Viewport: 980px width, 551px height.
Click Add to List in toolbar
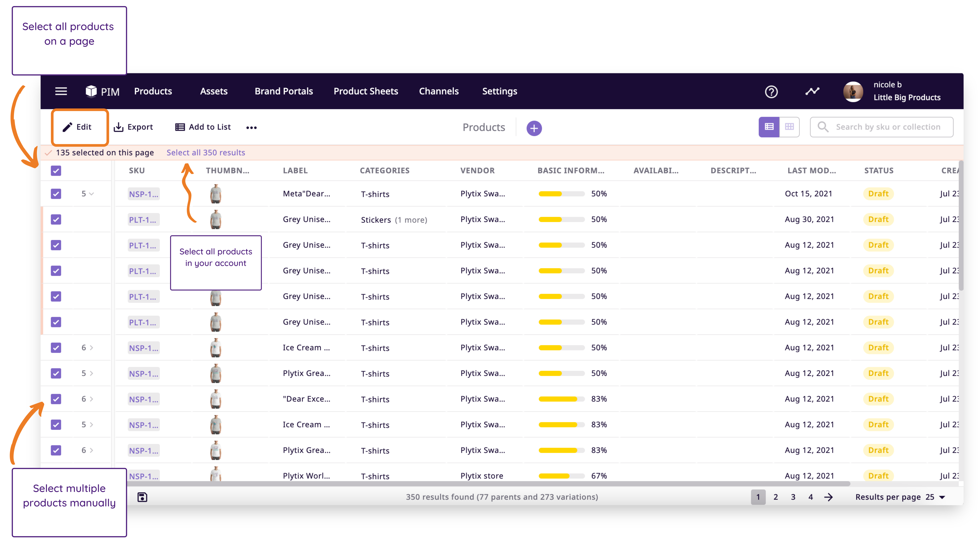point(203,127)
